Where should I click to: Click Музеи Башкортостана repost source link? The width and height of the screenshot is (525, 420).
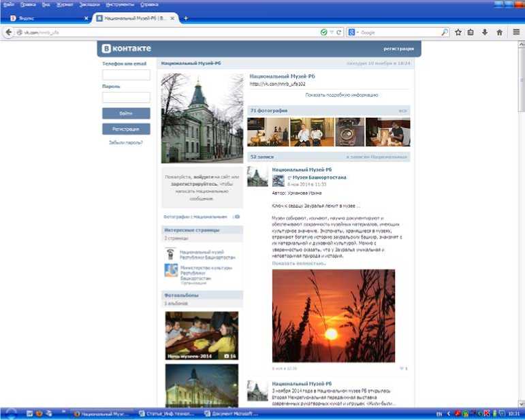319,178
